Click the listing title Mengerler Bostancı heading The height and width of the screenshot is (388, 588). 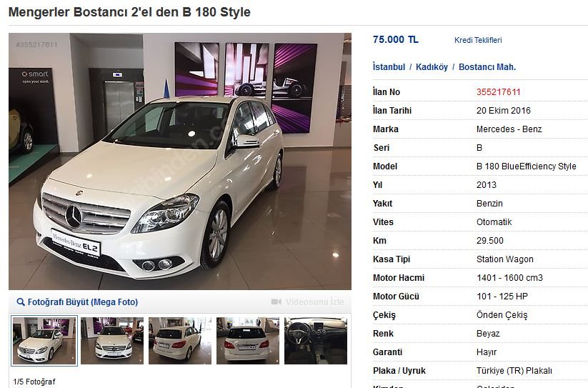129,12
